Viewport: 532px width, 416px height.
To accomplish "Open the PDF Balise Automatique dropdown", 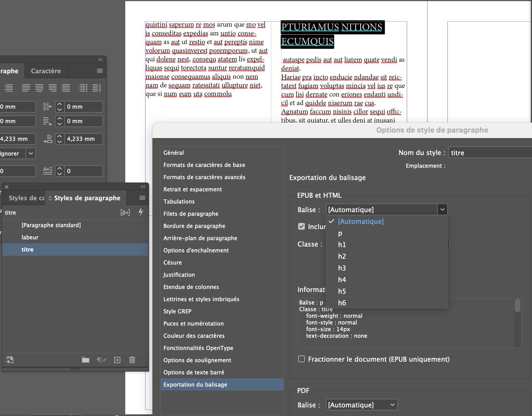I will (x=362, y=405).
